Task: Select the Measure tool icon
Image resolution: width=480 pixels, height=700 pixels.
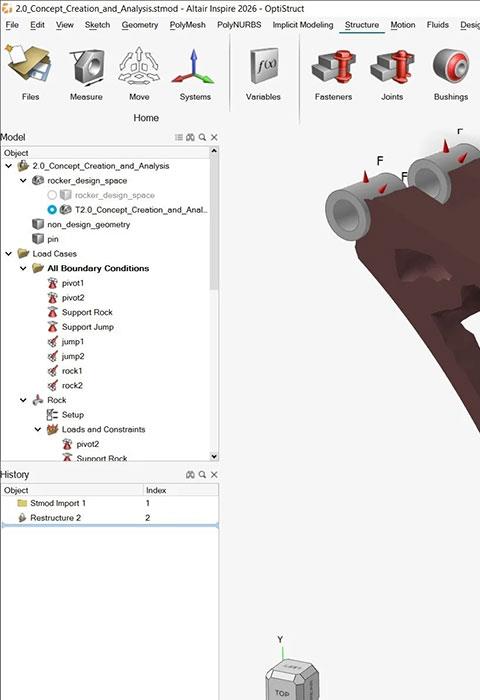Action: 86,66
